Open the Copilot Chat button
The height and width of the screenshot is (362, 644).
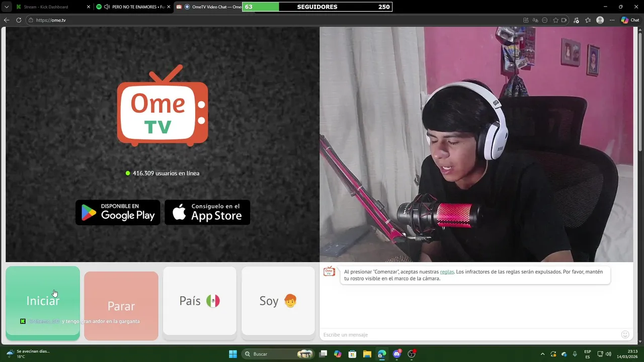[x=630, y=20]
